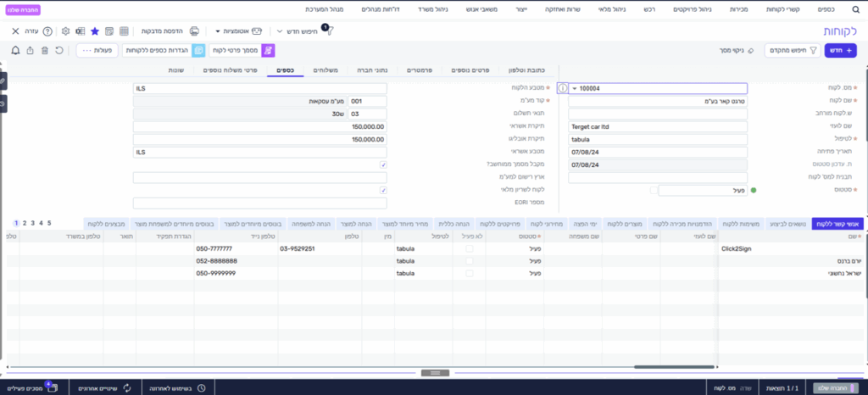Click the info icon beside customer number field
Screen dimensions: 868x395
(x=563, y=88)
